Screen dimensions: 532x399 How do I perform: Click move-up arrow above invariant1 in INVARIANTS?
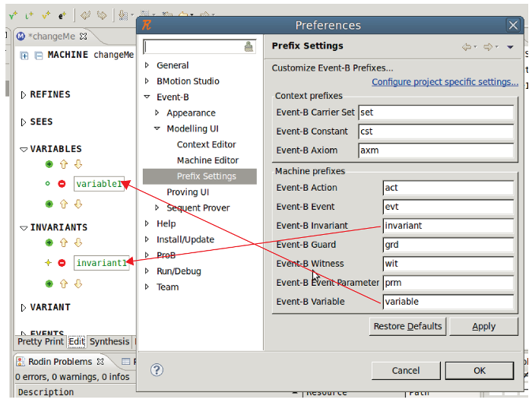(x=64, y=243)
